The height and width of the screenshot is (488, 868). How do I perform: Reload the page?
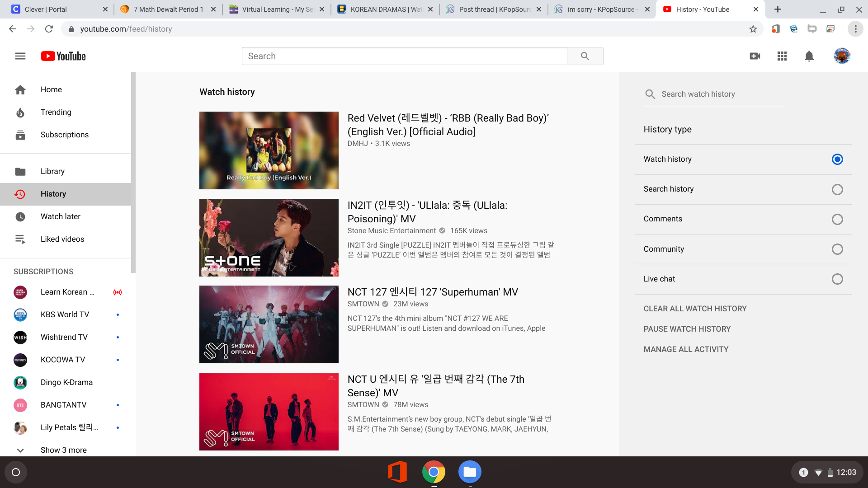point(49,29)
